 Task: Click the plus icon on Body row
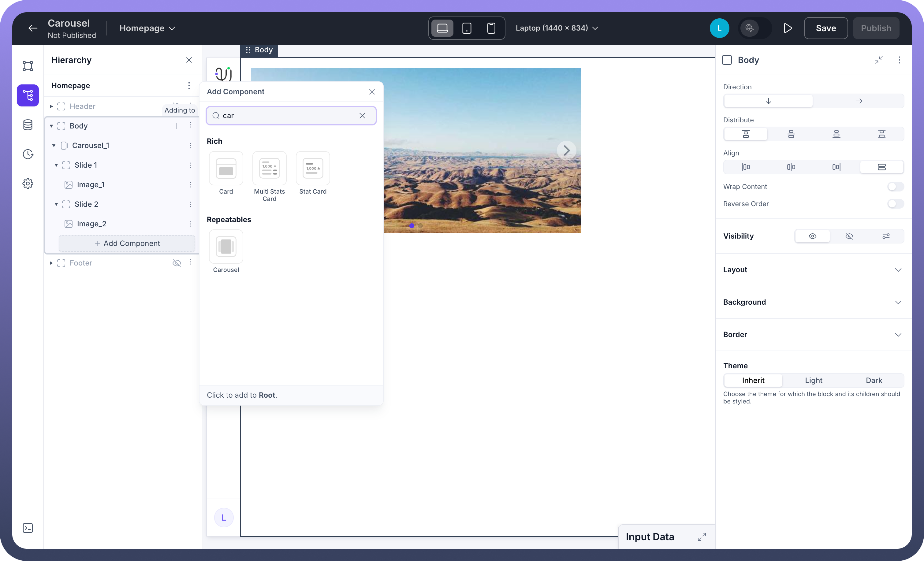click(x=177, y=126)
